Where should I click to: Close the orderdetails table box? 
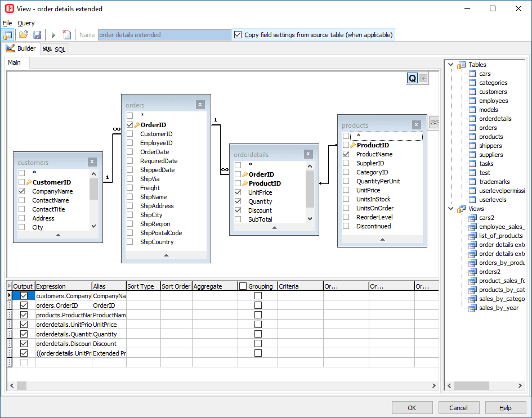click(309, 154)
